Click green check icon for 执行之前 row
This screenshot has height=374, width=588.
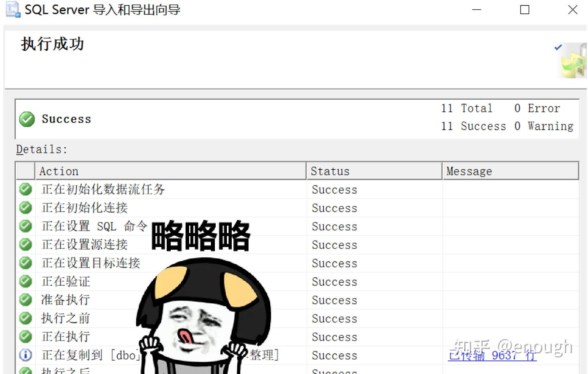[x=25, y=318]
